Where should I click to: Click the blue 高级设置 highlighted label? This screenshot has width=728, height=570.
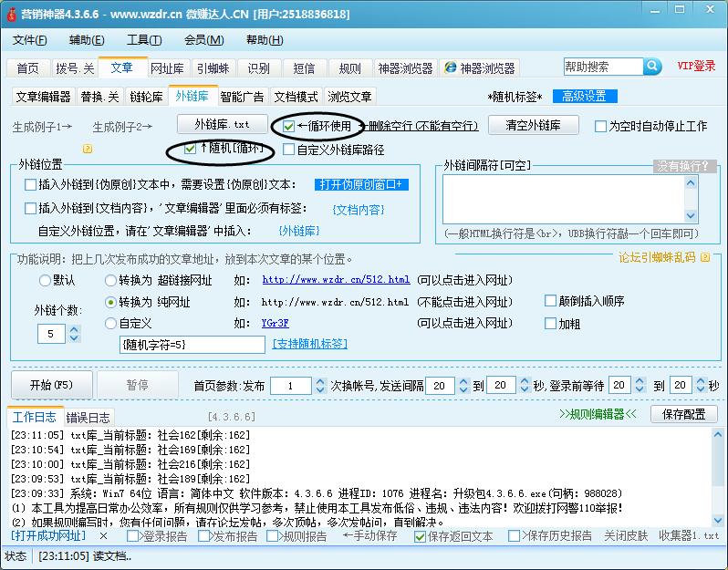pyautogui.click(x=584, y=97)
